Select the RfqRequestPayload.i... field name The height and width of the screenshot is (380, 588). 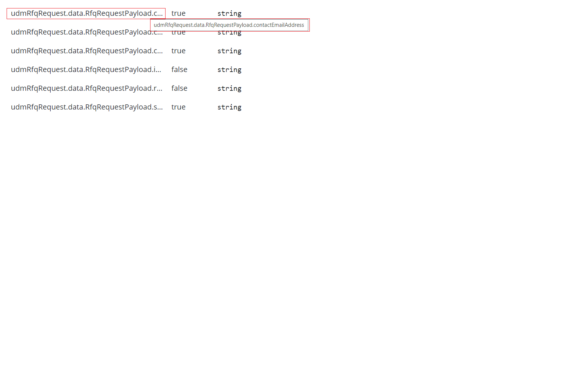click(86, 69)
